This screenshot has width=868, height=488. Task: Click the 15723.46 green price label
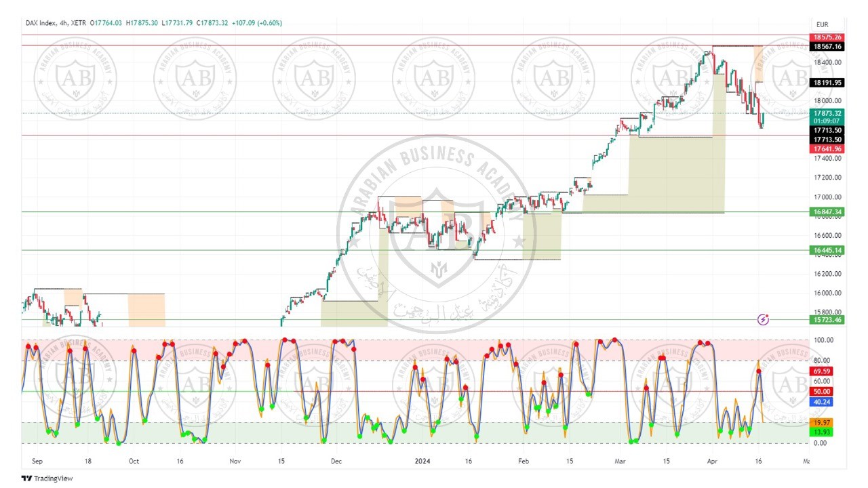click(827, 319)
